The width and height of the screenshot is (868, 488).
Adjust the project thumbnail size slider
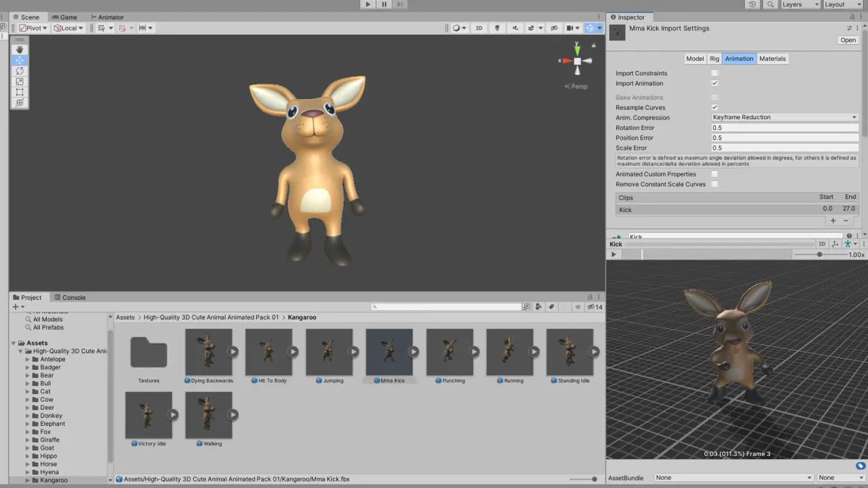[584, 479]
